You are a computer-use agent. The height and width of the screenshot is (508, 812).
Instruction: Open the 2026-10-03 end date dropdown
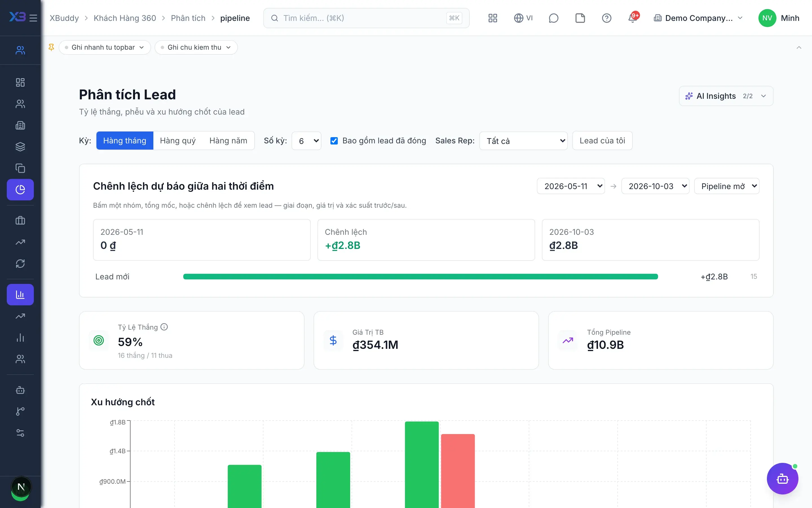point(655,186)
